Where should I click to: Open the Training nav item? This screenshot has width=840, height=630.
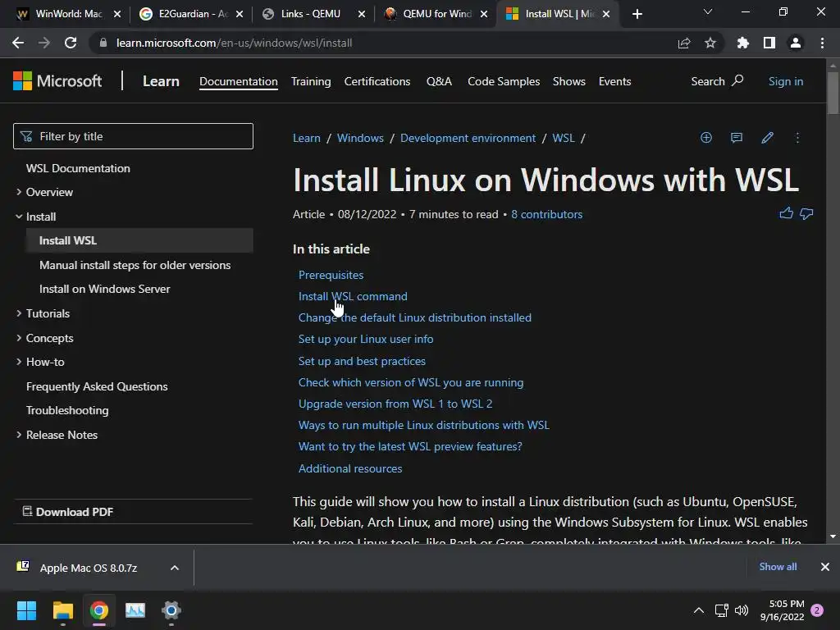point(311,81)
